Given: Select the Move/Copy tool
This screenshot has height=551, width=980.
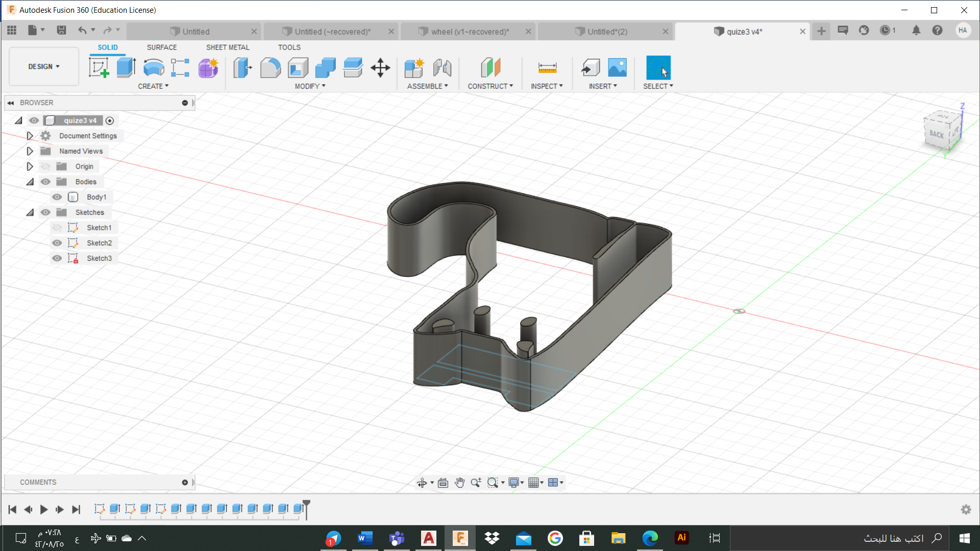Looking at the screenshot, I should [x=380, y=67].
